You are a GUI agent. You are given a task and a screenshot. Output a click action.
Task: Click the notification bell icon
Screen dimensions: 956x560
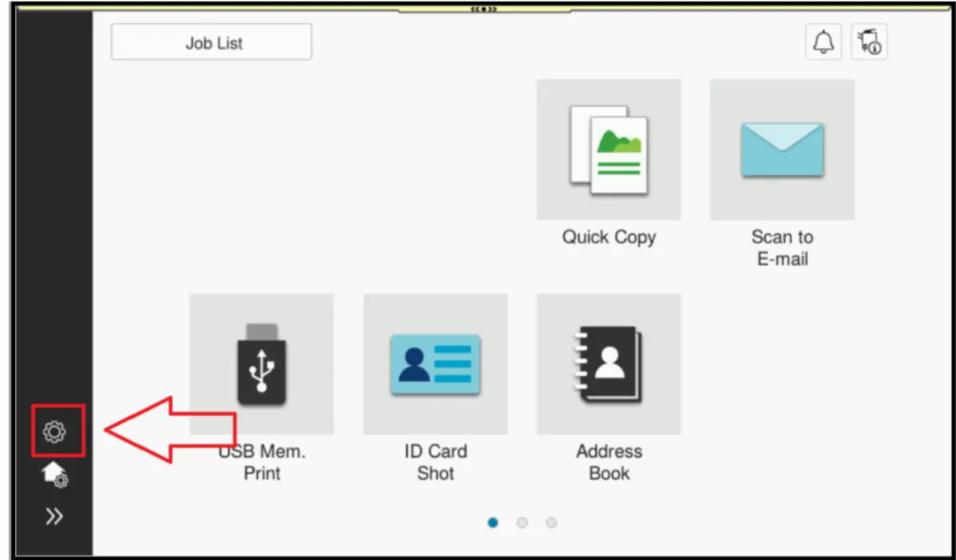[822, 42]
